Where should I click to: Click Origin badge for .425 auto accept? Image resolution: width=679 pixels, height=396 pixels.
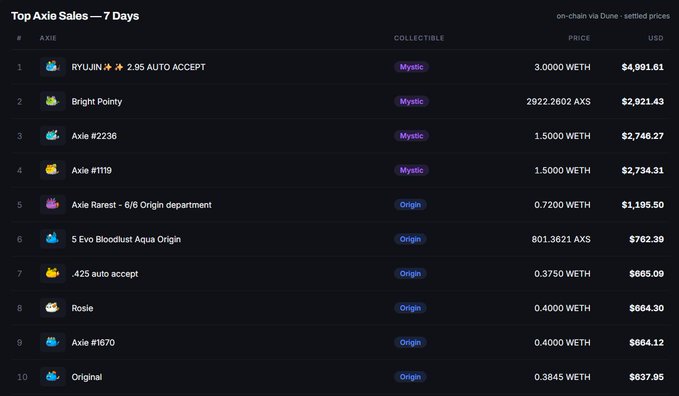click(x=410, y=273)
